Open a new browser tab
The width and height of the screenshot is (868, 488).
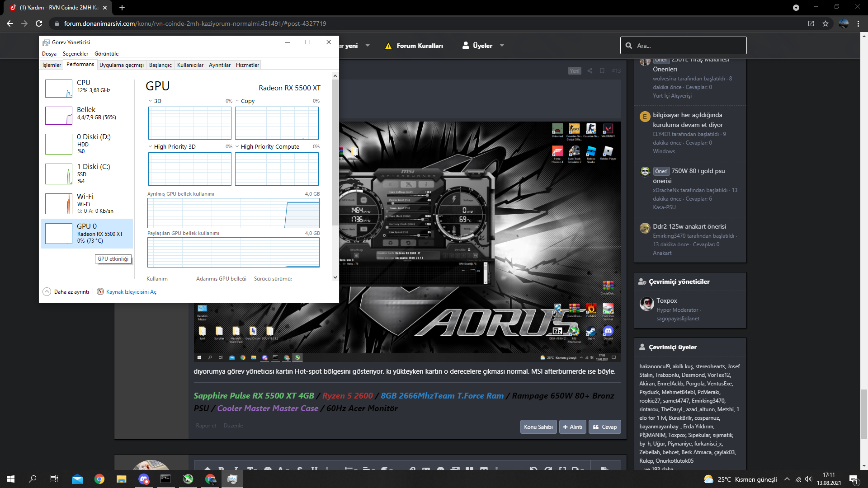pos(122,7)
